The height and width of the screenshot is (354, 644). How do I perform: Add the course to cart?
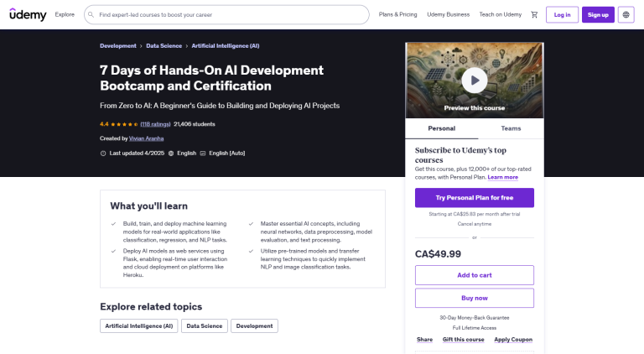click(475, 275)
